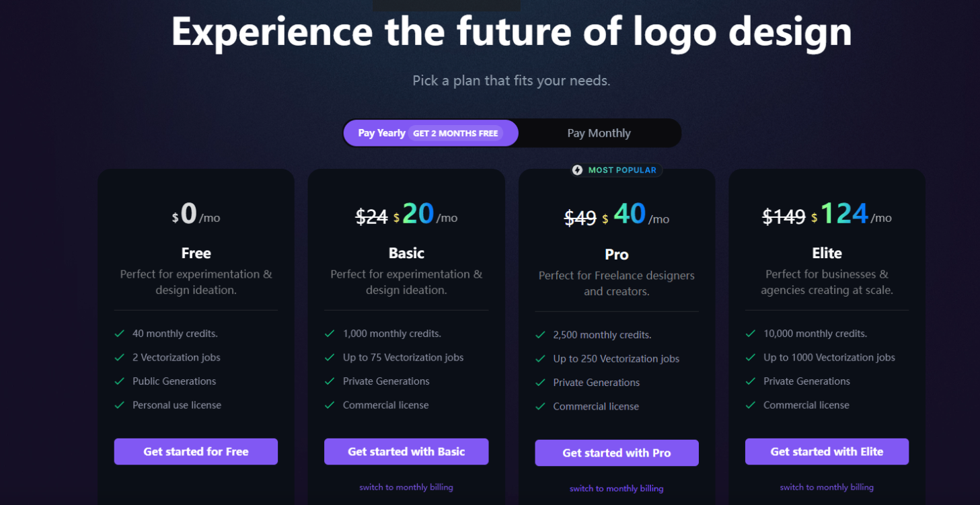980x505 pixels.
Task: Open switch to monthly billing under Pro
Action: coord(616,488)
